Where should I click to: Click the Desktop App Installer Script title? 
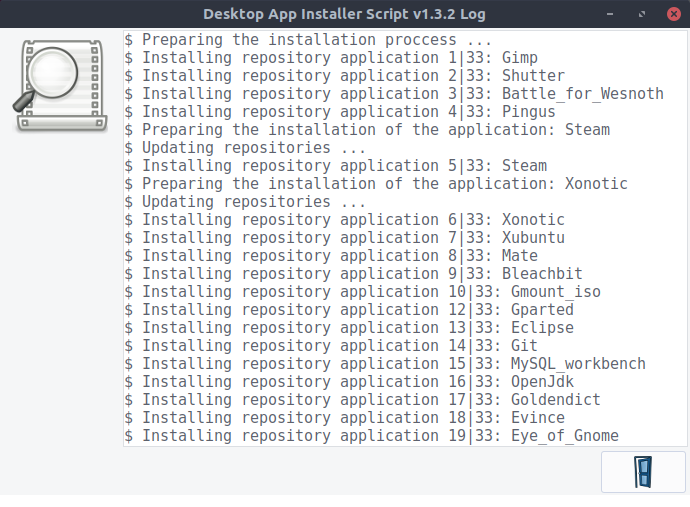tap(345, 14)
